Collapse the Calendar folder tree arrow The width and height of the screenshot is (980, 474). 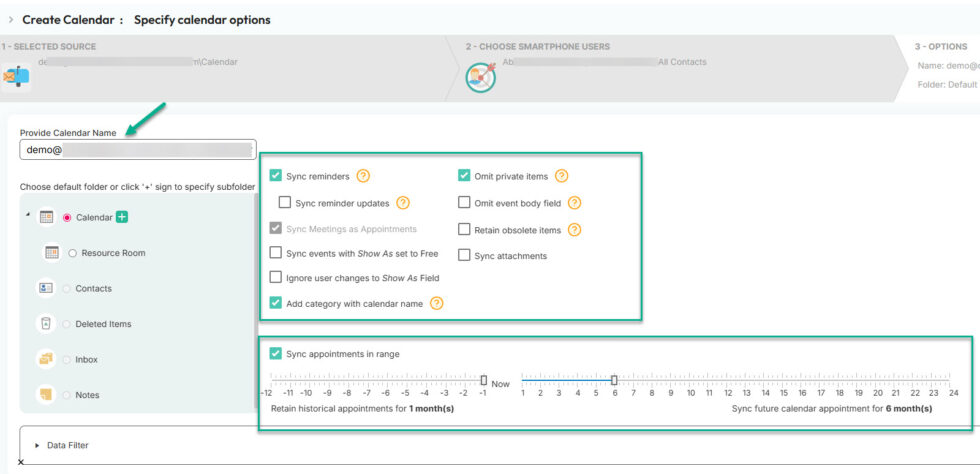click(x=27, y=217)
